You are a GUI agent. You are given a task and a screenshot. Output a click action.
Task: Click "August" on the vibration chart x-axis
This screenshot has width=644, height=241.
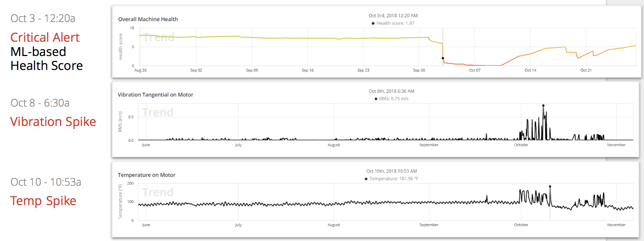tap(334, 145)
